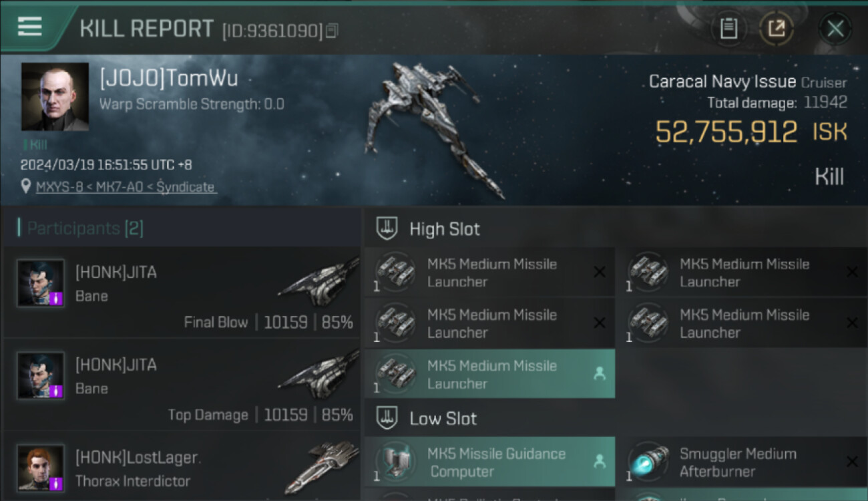Open the clipboard notes icon
The image size is (868, 501).
[728, 28]
